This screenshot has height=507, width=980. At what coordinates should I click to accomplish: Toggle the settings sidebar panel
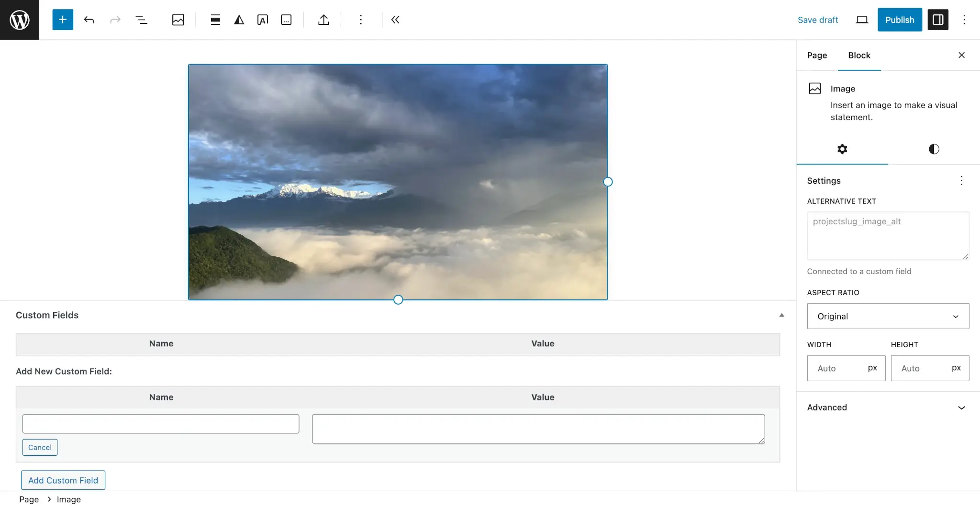(938, 20)
